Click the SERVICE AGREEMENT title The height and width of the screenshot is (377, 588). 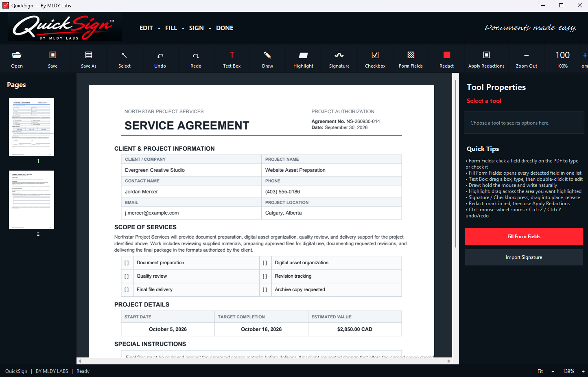[x=187, y=125]
